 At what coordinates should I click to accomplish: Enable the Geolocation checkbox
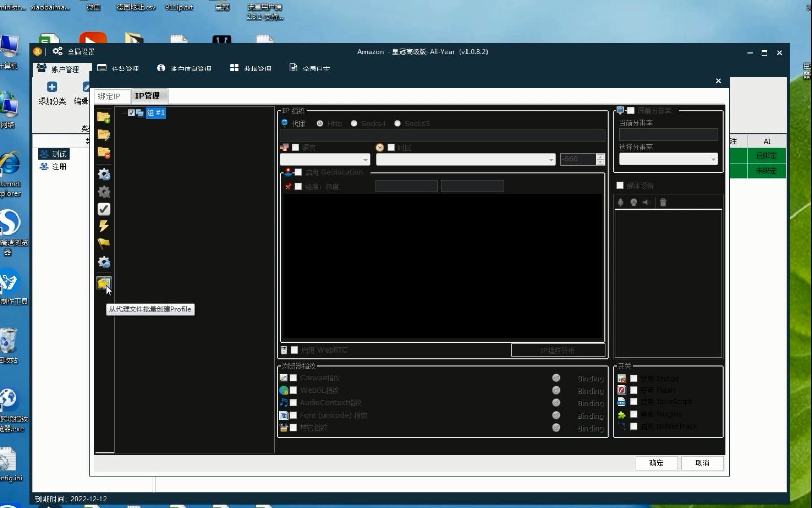[x=298, y=172]
